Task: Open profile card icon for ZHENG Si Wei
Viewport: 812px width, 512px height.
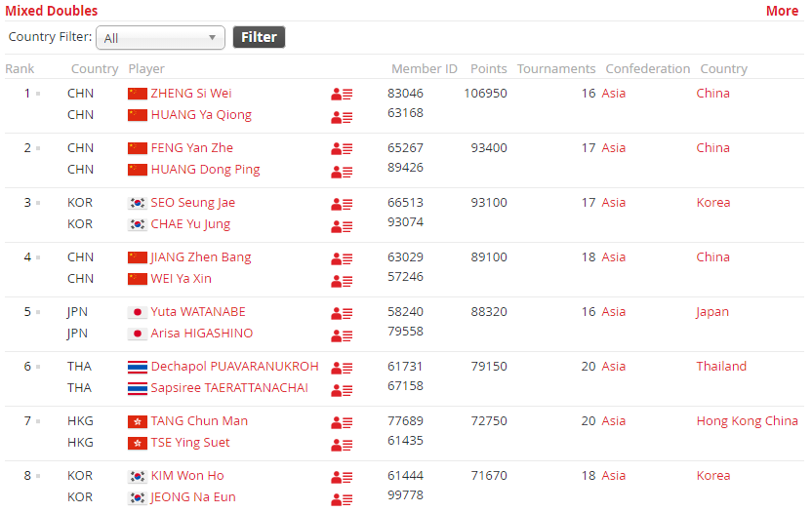Action: click(342, 95)
